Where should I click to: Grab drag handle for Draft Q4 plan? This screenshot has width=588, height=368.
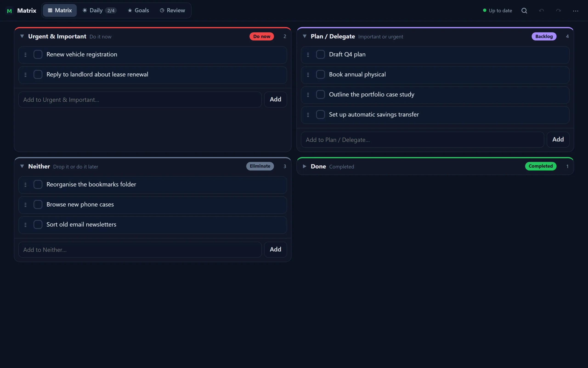(x=308, y=55)
